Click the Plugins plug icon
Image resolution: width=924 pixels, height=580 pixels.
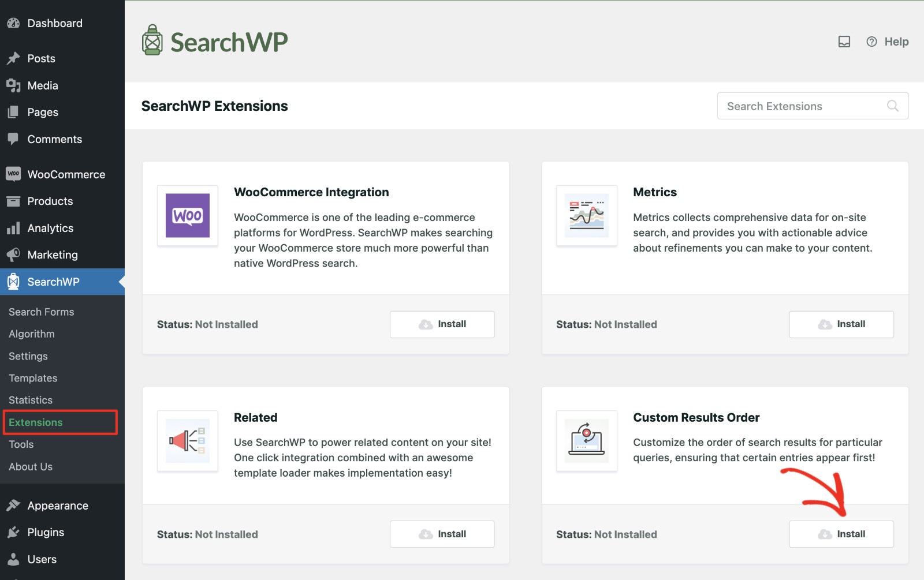(x=14, y=532)
